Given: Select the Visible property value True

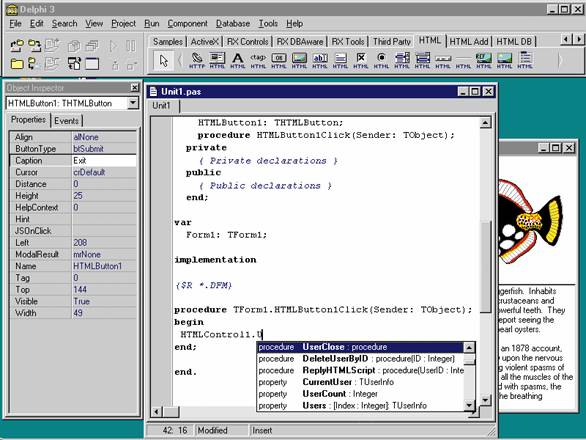Looking at the screenshot, I should [104, 301].
